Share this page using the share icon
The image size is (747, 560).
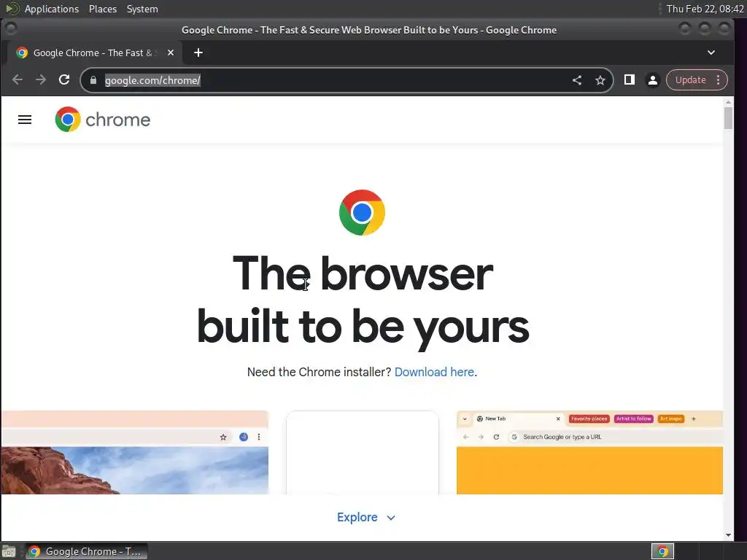point(577,80)
